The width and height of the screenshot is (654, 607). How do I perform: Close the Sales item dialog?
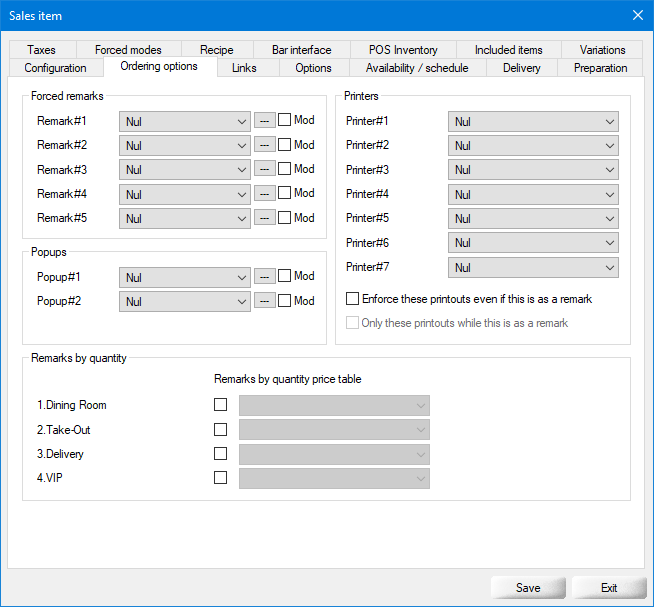[638, 14]
